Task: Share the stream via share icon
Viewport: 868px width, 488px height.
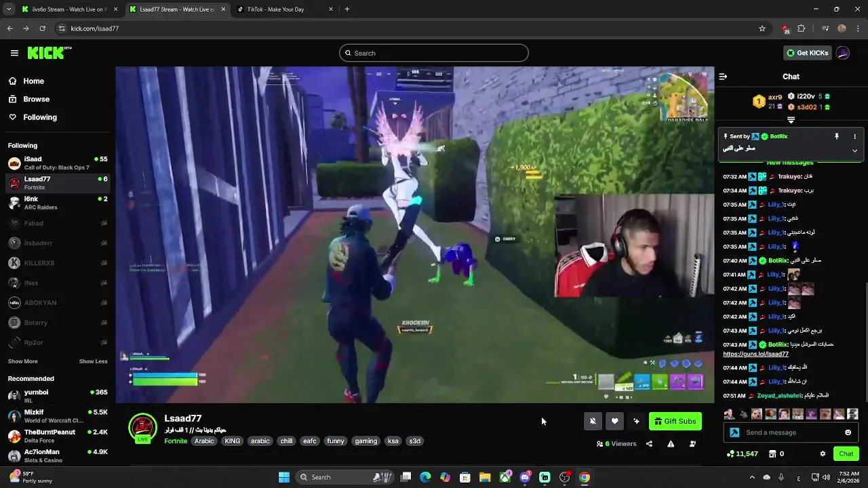Action: point(649,444)
